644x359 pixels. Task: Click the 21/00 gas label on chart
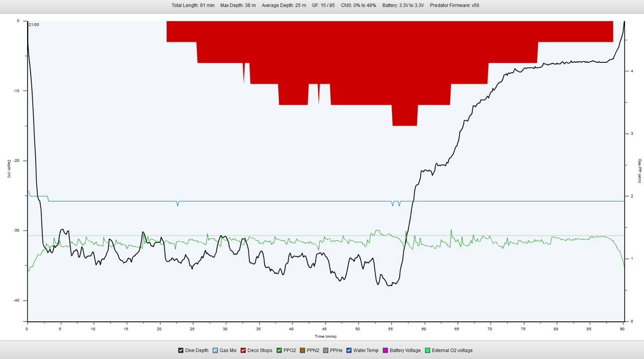(34, 25)
